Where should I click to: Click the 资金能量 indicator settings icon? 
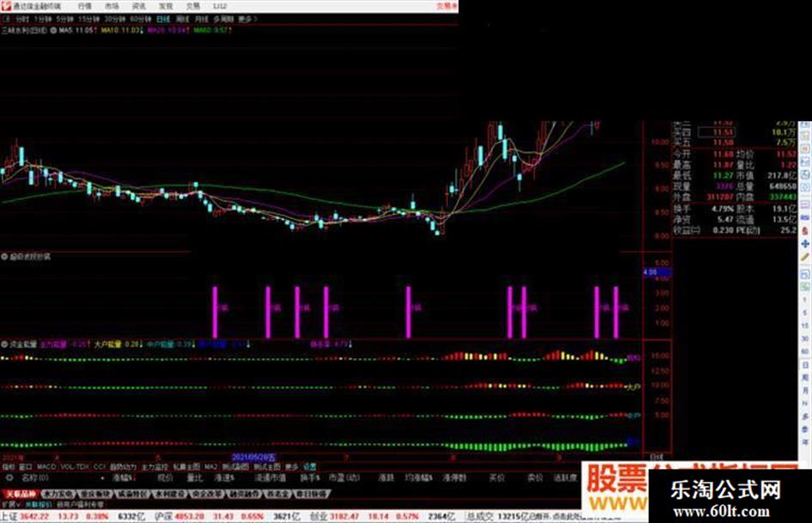[x=4, y=344]
